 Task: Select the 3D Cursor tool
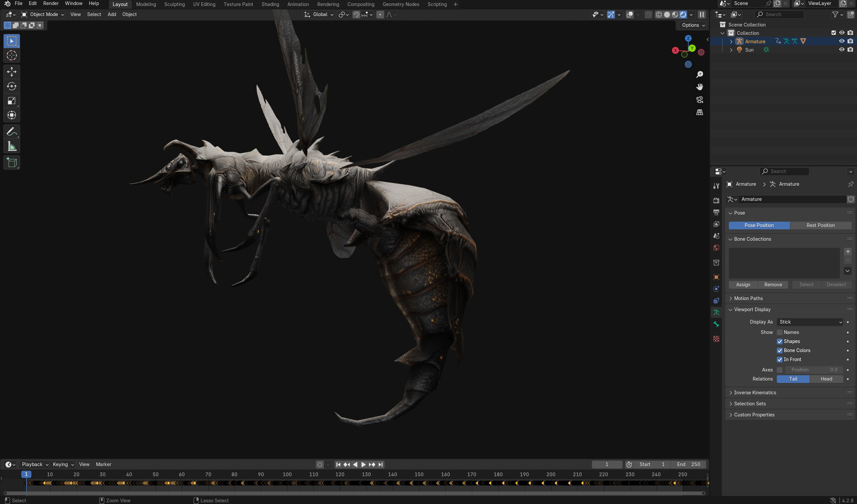click(11, 55)
